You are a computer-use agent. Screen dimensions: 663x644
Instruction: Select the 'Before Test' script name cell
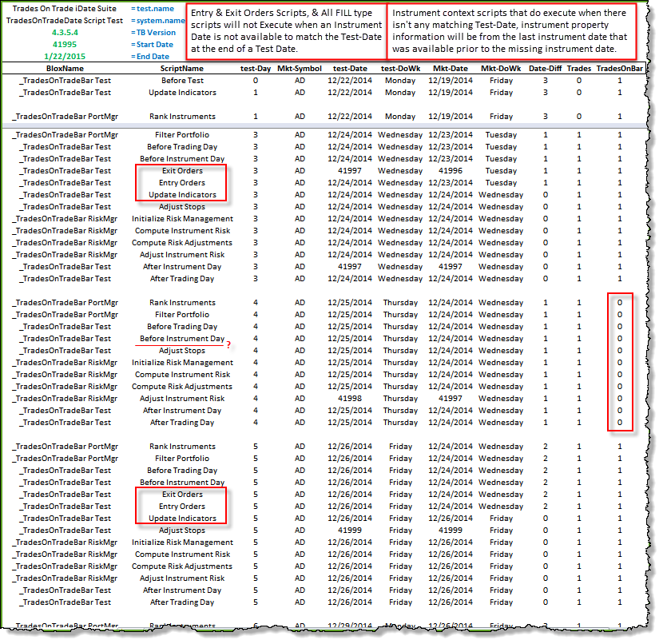click(182, 81)
